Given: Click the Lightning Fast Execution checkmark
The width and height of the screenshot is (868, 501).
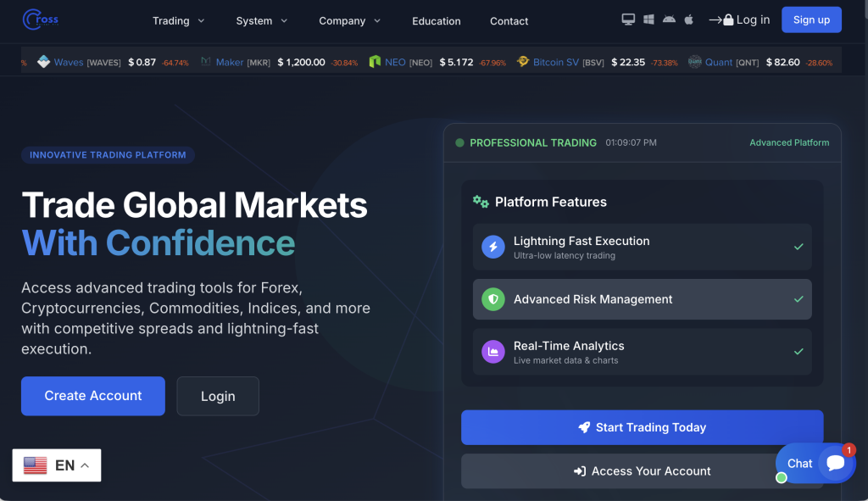Looking at the screenshot, I should click(798, 247).
